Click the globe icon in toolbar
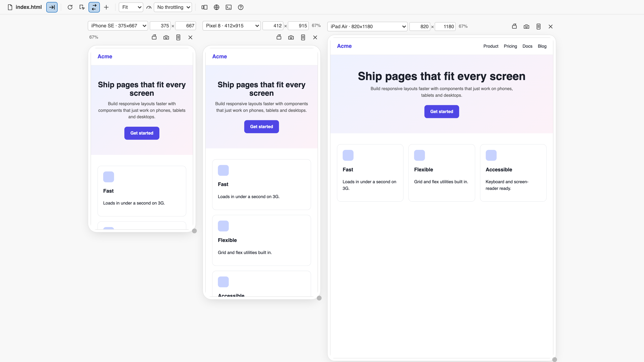This screenshot has width=644, height=362. [217, 7]
